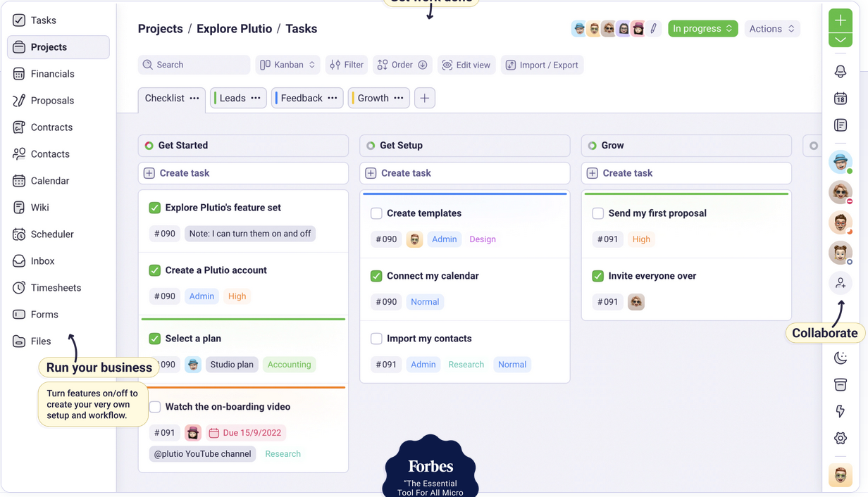
Task: Click Grow column status circle
Action: 593,146
